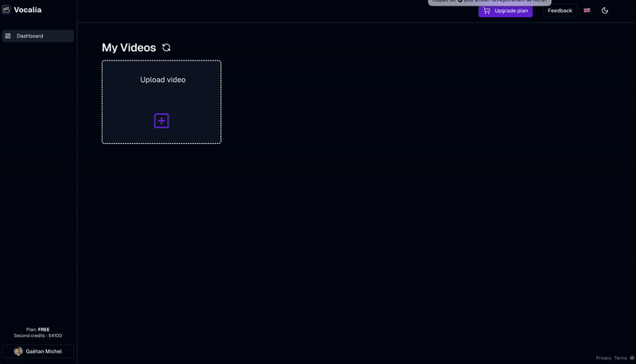
Task: Click the Vocalia logo icon
Action: tap(6, 10)
